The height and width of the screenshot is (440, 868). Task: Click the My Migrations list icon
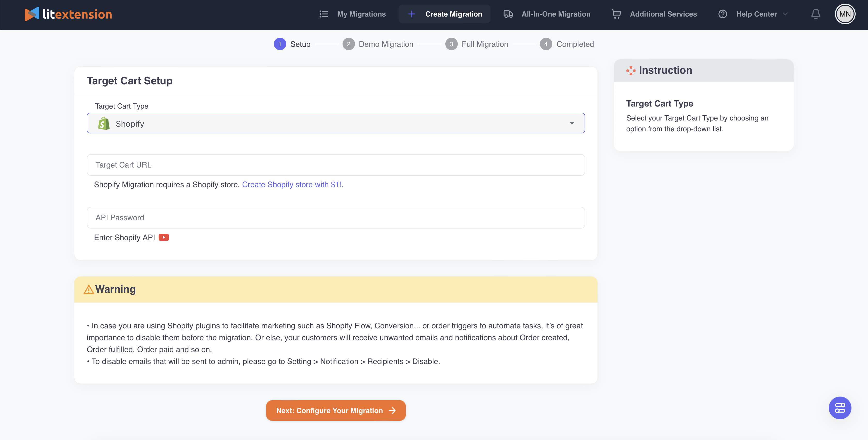pyautogui.click(x=323, y=14)
